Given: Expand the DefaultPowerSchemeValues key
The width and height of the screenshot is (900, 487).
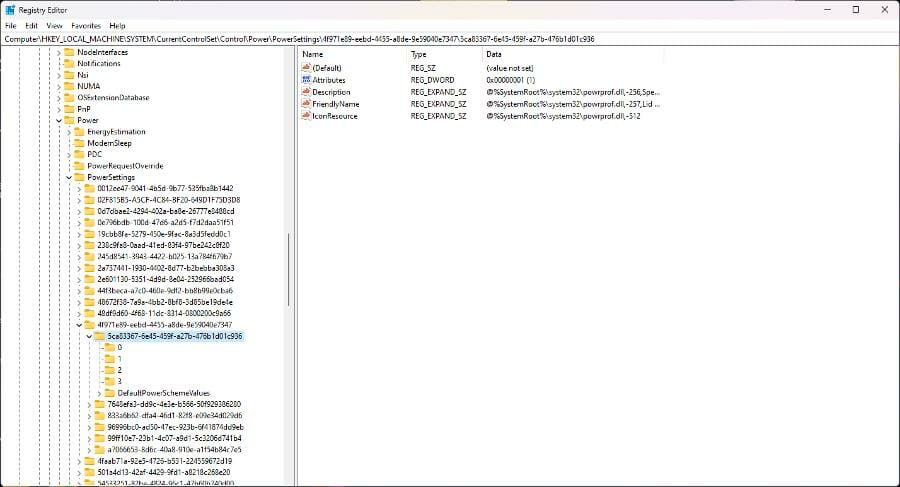Looking at the screenshot, I should pos(99,393).
